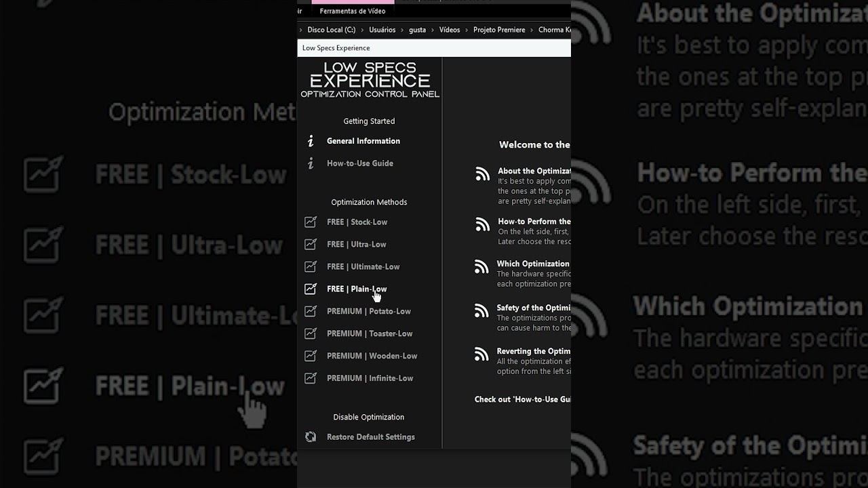Screen dimensions: 868x488
Task: Click the chart icon beside FREE | Ultimate-Low in the sidebar
Action: (311, 266)
